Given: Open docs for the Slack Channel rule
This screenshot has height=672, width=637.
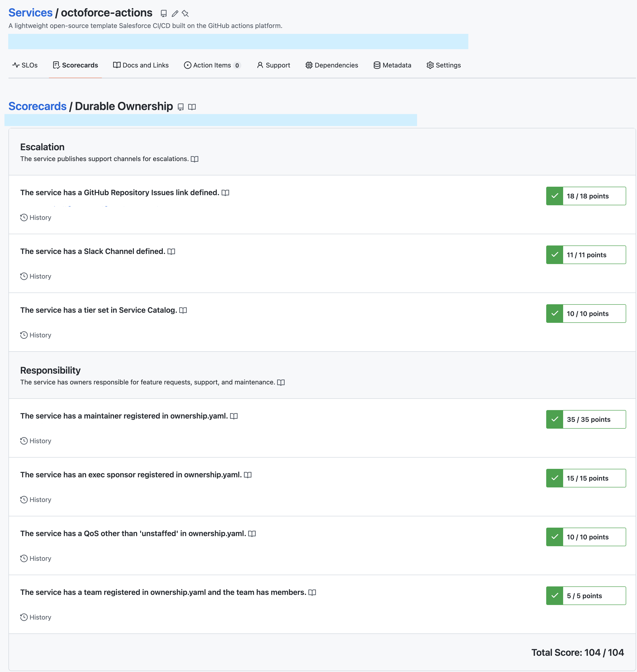Looking at the screenshot, I should [x=171, y=252].
